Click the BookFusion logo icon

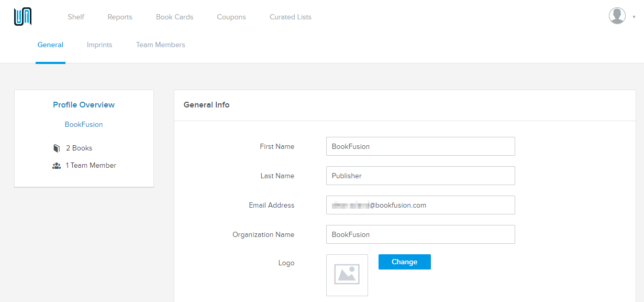click(23, 17)
